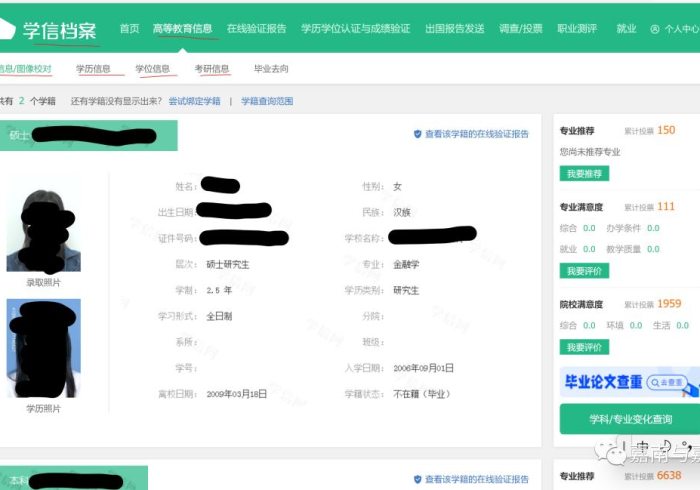Image resolution: width=700 pixels, height=490 pixels.
Task: Open 学历学位认证与成绩验证
Action: tap(355, 29)
